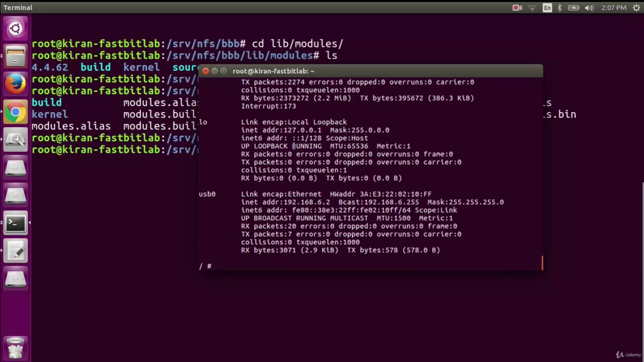Image resolution: width=644 pixels, height=362 pixels.
Task: Click the 'Interrupt:173' line
Action: [268, 106]
